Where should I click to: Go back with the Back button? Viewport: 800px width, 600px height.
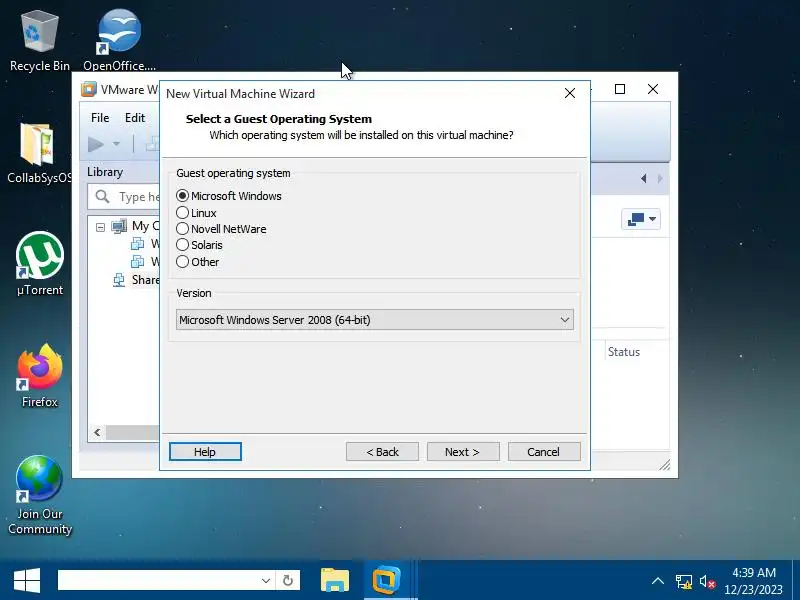[382, 452]
